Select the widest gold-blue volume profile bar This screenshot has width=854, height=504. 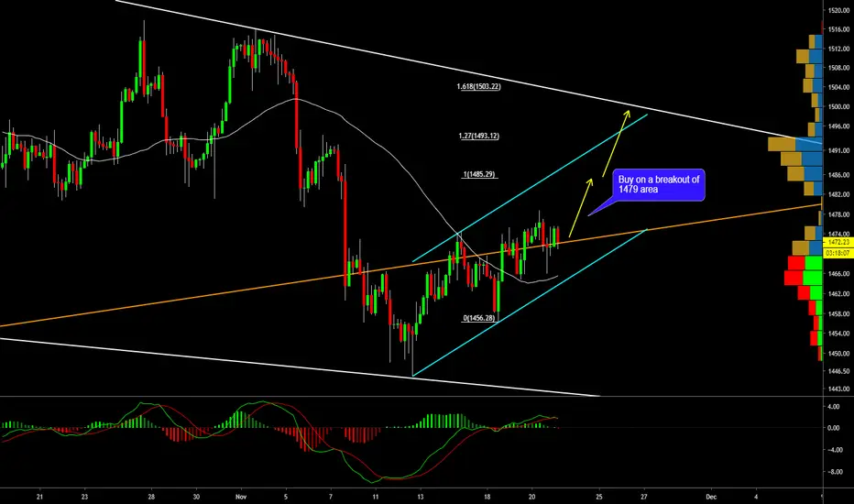(x=795, y=145)
